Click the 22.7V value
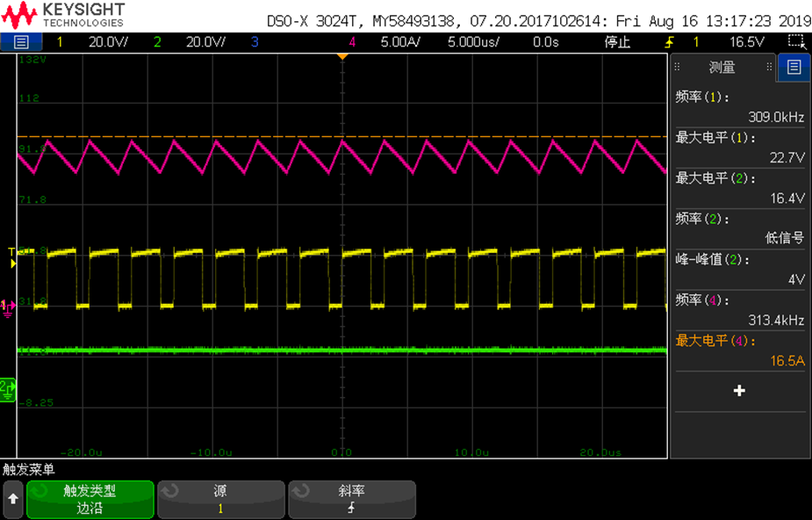This screenshot has width=812, height=520. 787,157
